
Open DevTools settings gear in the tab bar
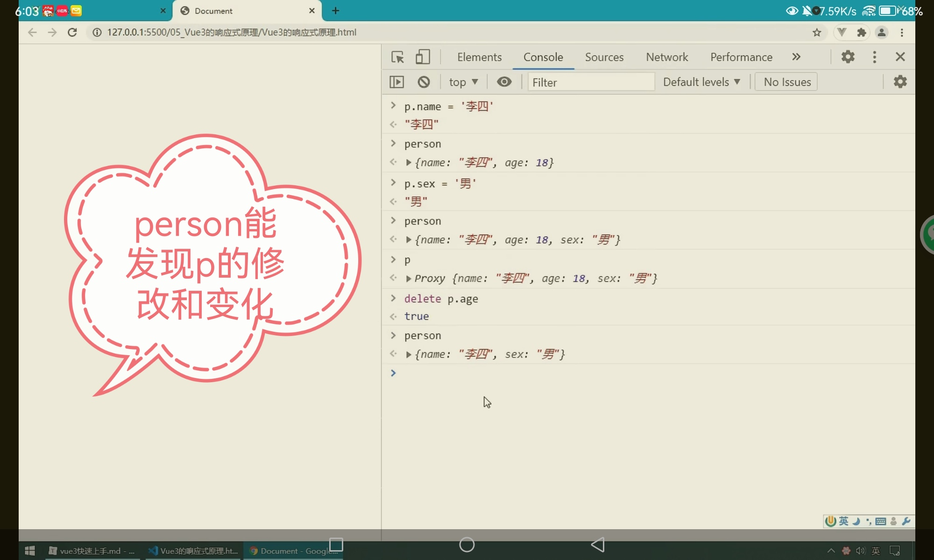click(848, 57)
